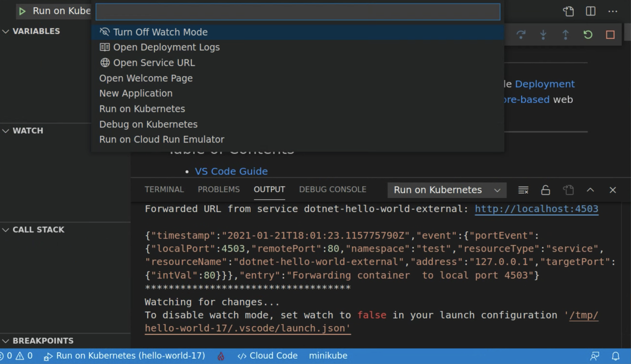This screenshot has height=364, width=631.
Task: Switch to the DEBUG CONSOLE tab
Action: [x=333, y=190]
